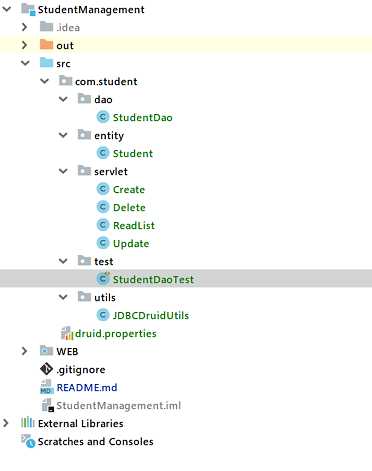
Task: Select the Create servlet name
Action: tap(129, 189)
